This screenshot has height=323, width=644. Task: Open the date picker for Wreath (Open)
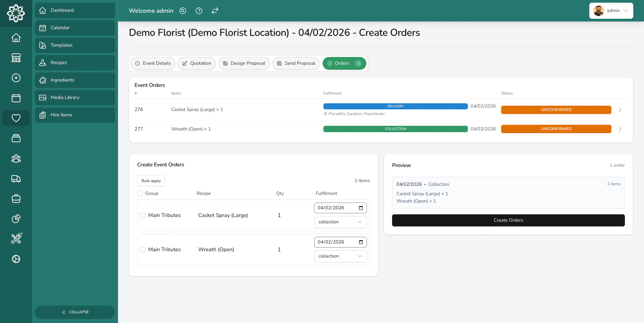361,242
